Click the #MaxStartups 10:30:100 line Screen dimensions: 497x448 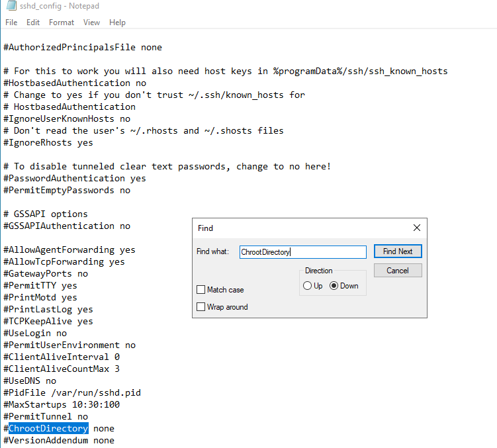pos(62,404)
